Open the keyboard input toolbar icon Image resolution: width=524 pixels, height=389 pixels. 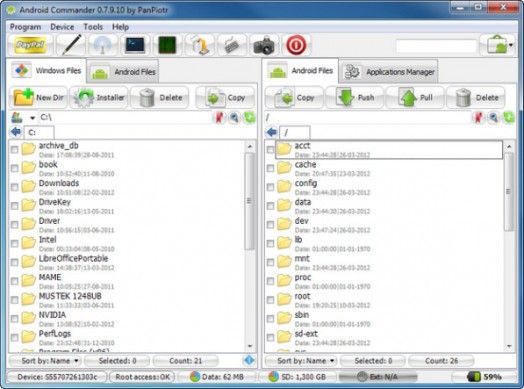coord(231,45)
